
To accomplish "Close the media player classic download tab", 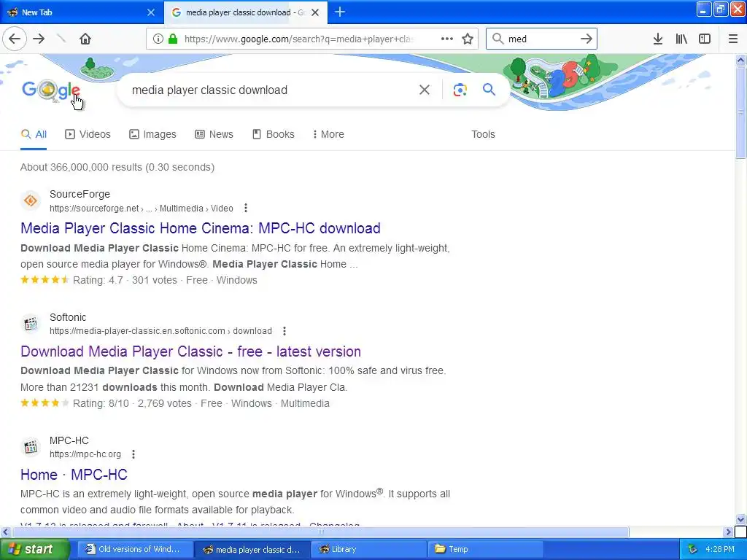I will click(x=315, y=12).
